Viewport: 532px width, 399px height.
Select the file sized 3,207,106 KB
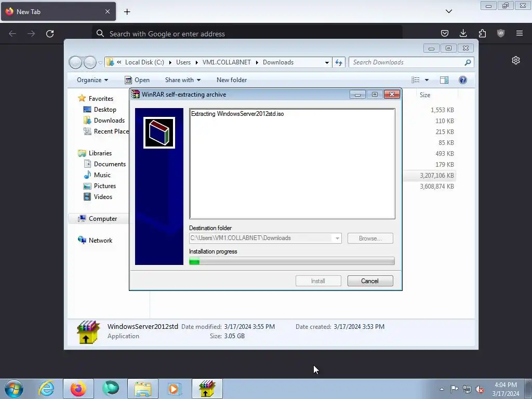(x=437, y=176)
